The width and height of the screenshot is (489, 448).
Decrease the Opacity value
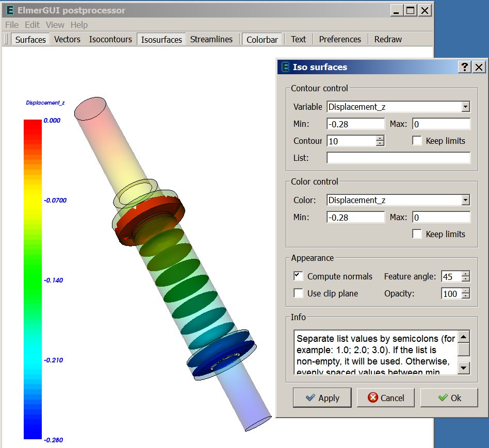click(x=466, y=296)
